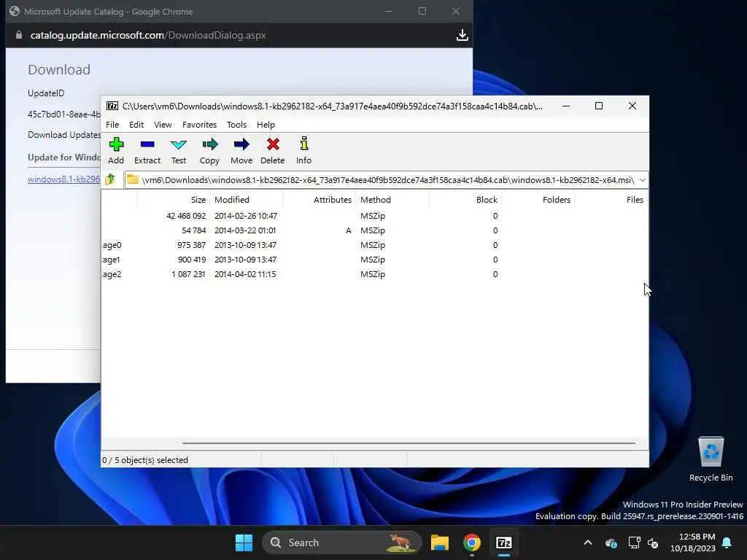Sort by the Folders column header
The image size is (747, 560).
(538, 200)
